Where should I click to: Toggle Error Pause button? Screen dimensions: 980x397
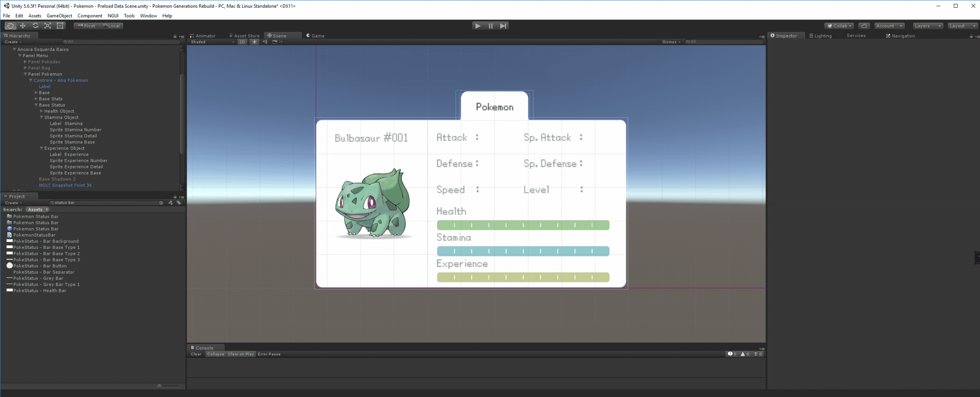click(269, 354)
